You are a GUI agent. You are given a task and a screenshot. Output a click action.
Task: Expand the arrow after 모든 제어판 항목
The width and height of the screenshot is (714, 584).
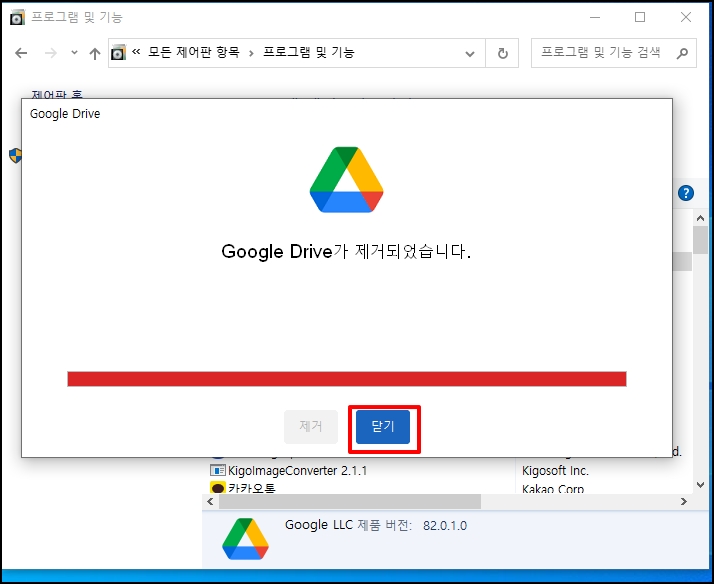coord(251,53)
